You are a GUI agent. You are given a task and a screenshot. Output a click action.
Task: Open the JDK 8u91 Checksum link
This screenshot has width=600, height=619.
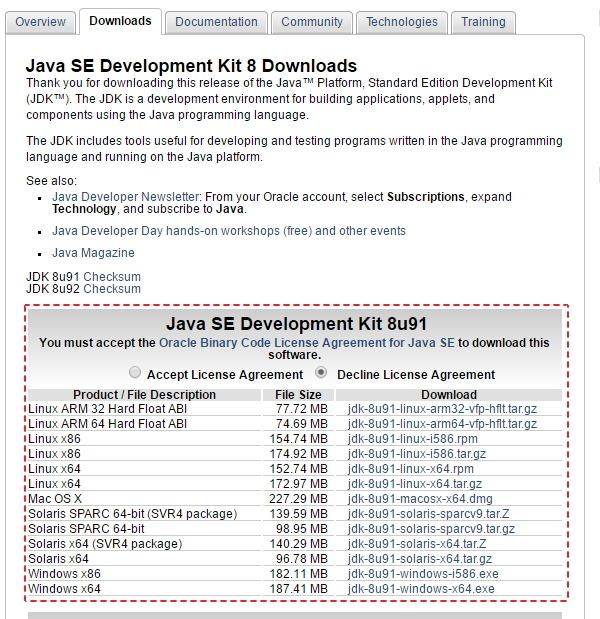[x=112, y=277]
